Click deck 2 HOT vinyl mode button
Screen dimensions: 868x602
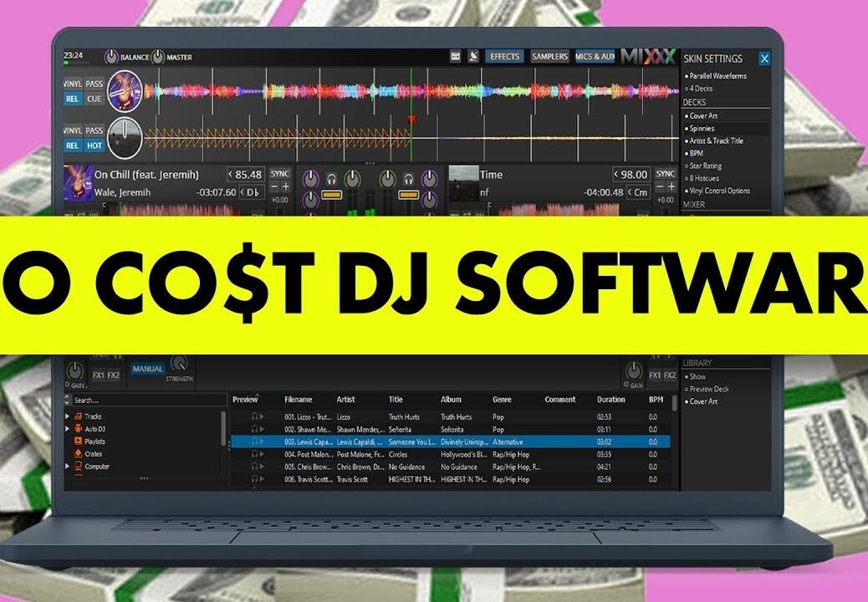tap(94, 145)
